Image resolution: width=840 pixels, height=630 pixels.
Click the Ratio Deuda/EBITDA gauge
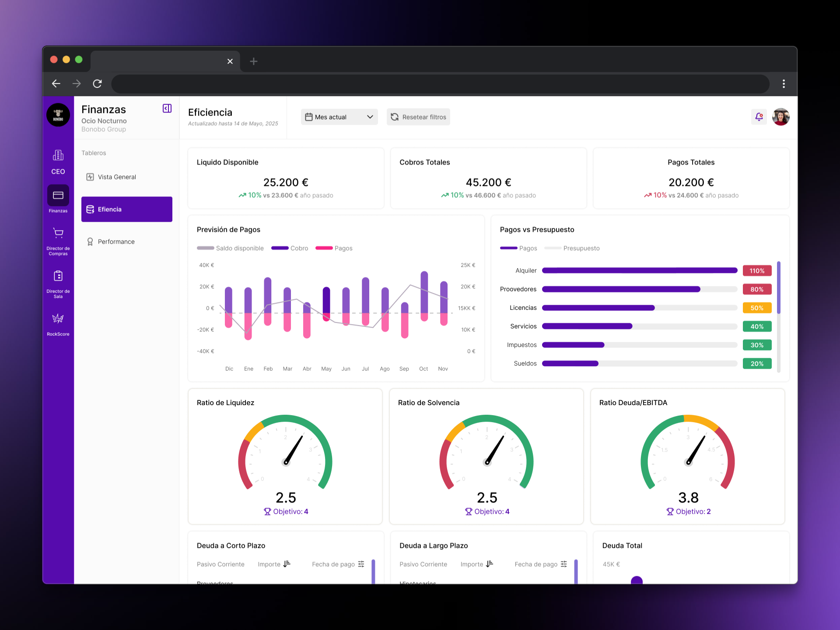[688, 452]
